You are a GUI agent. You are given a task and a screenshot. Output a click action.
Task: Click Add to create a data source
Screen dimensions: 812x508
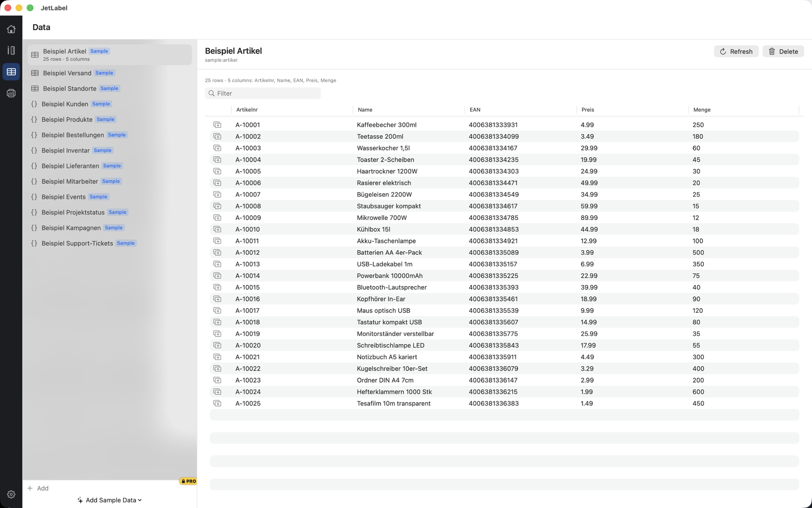tap(38, 488)
